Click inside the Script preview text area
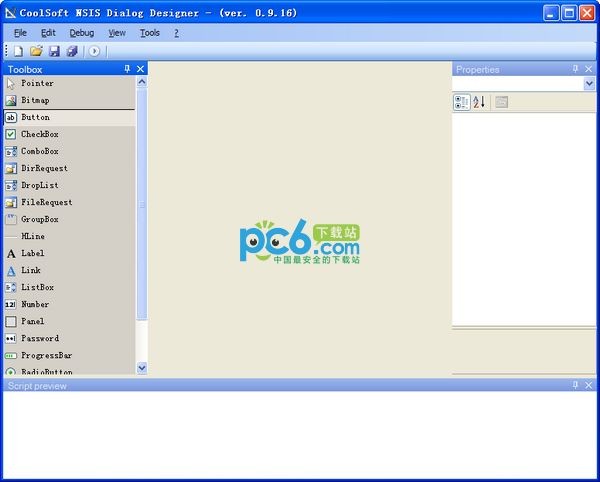The image size is (600, 482). click(x=300, y=435)
